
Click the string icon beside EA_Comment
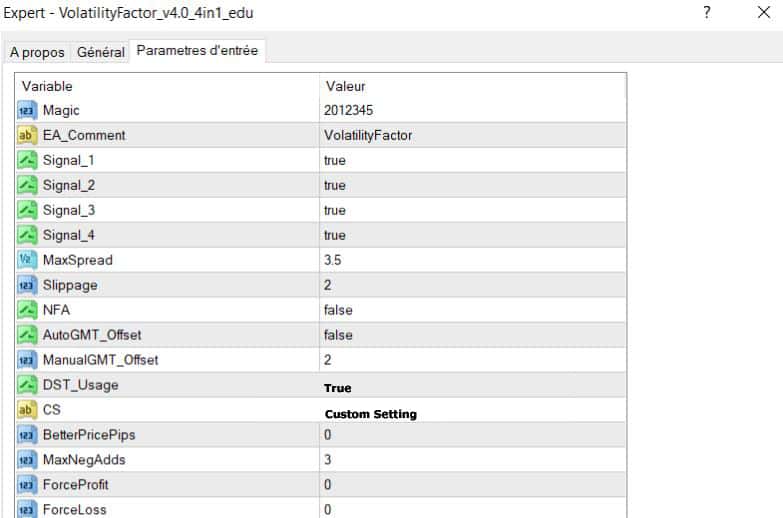[x=27, y=135]
